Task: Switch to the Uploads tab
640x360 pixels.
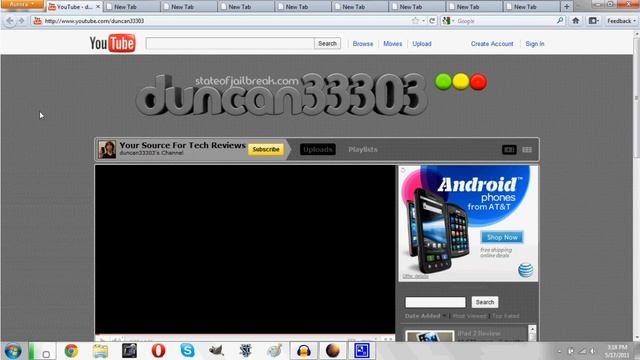Action: pos(318,149)
